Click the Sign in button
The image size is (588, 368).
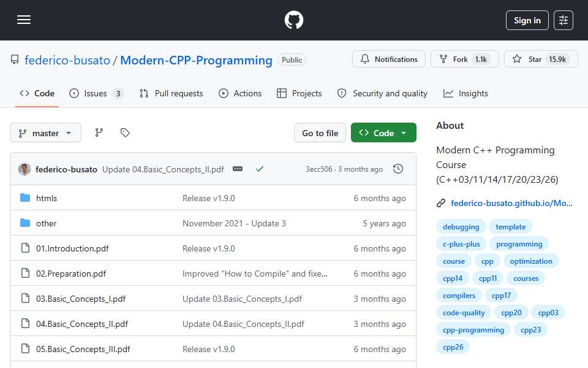click(527, 20)
